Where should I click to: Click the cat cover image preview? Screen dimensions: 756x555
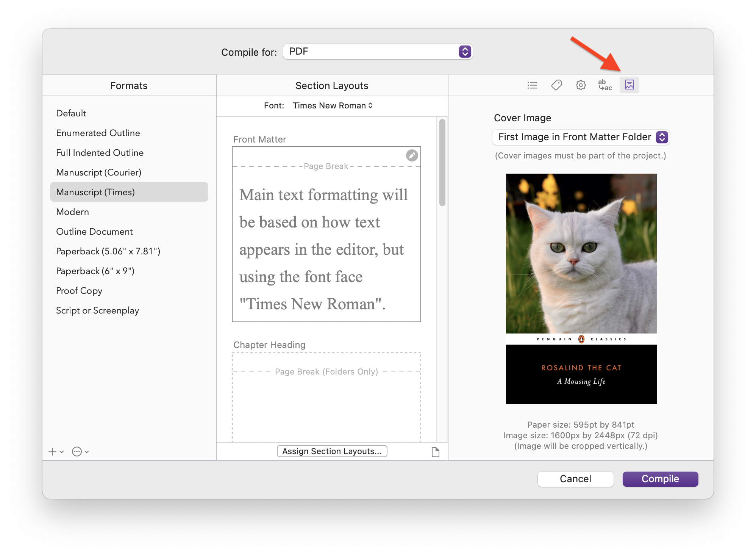581,288
